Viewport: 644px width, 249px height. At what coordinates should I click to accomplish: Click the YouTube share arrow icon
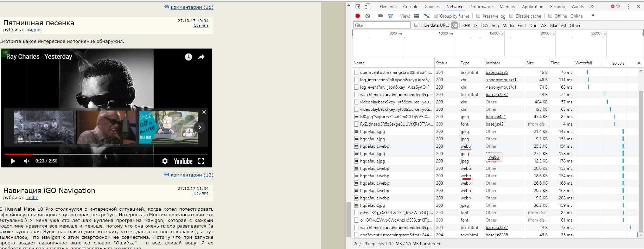[201, 57]
